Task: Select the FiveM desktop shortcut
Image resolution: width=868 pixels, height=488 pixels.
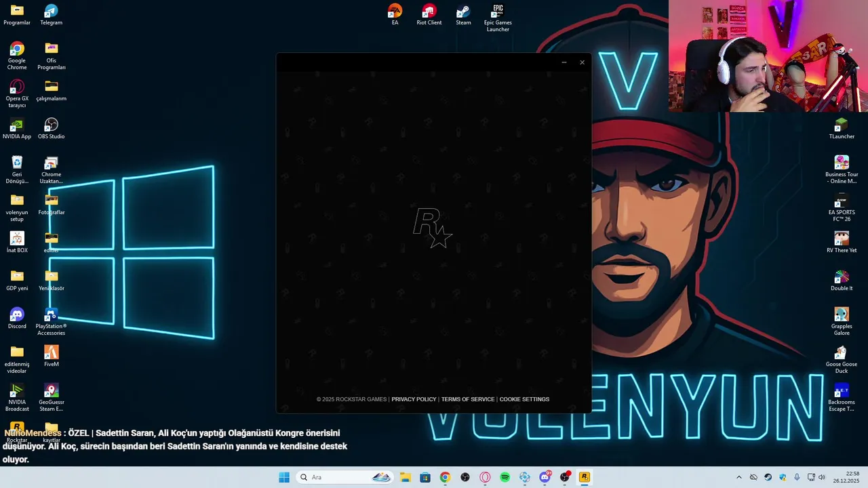Action: click(52, 356)
